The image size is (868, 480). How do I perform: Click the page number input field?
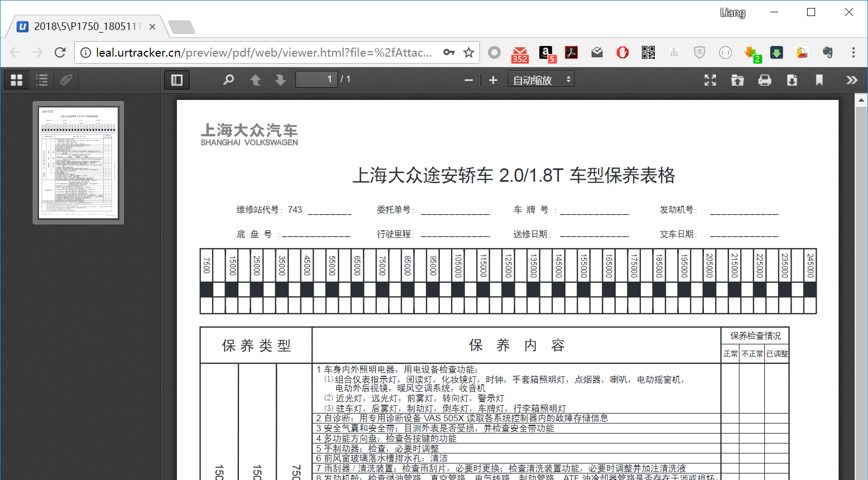pos(316,80)
